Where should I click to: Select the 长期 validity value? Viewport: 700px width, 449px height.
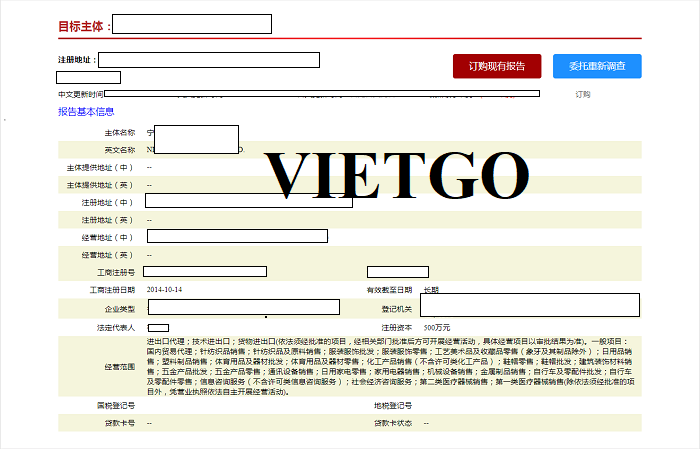pyautogui.click(x=431, y=290)
